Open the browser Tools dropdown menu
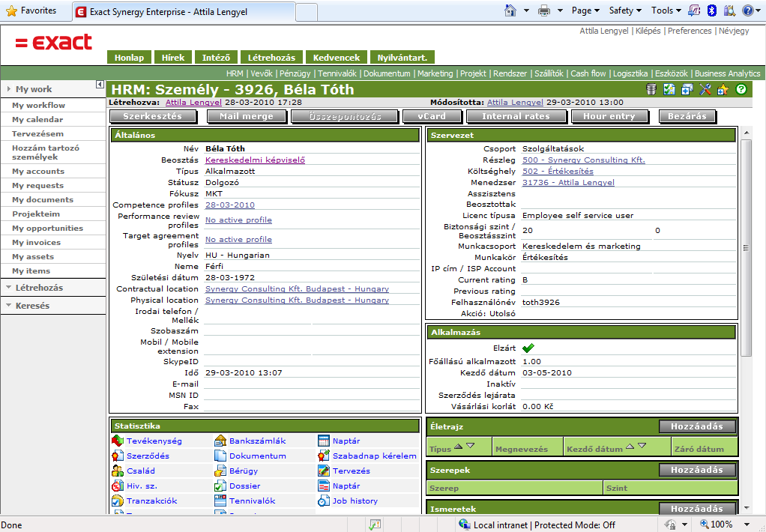This screenshot has height=532, width=766. [666, 10]
